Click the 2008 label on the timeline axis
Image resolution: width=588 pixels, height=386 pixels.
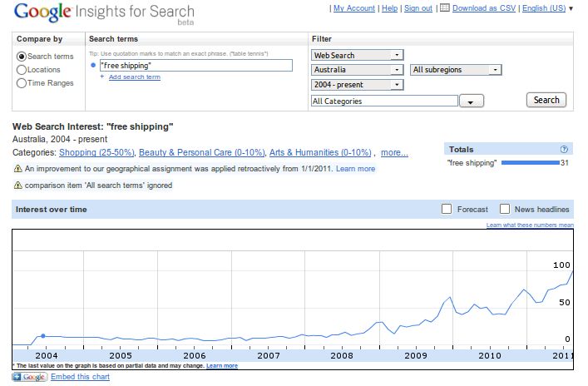pyautogui.click(x=342, y=355)
